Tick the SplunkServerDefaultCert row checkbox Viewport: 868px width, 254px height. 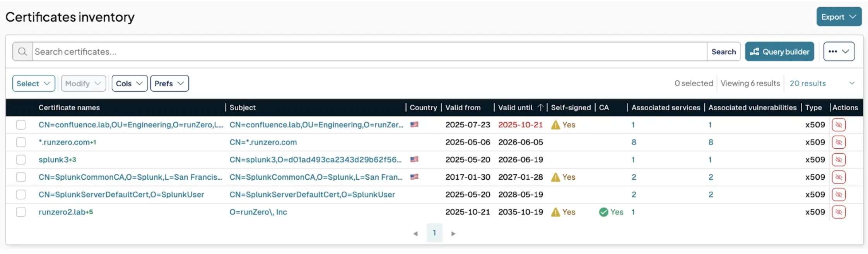pyautogui.click(x=21, y=194)
